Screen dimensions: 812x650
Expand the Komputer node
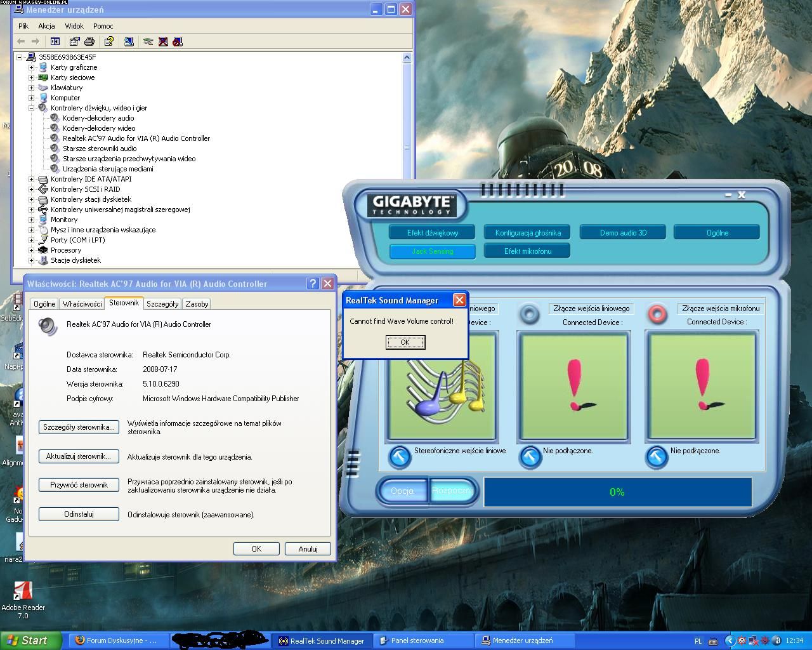point(31,98)
